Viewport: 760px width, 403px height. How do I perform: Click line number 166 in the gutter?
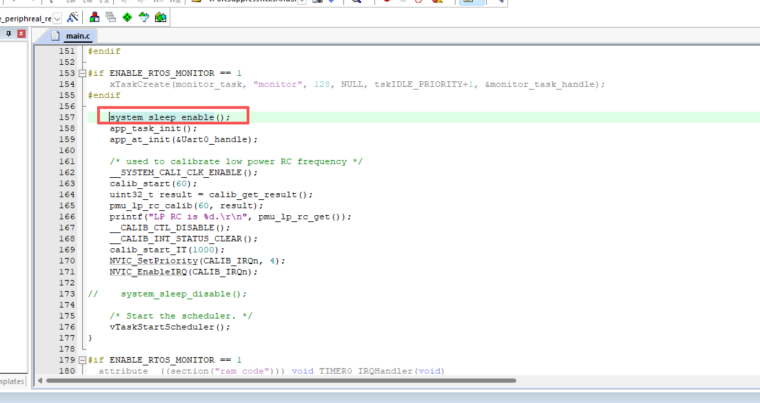point(66,216)
